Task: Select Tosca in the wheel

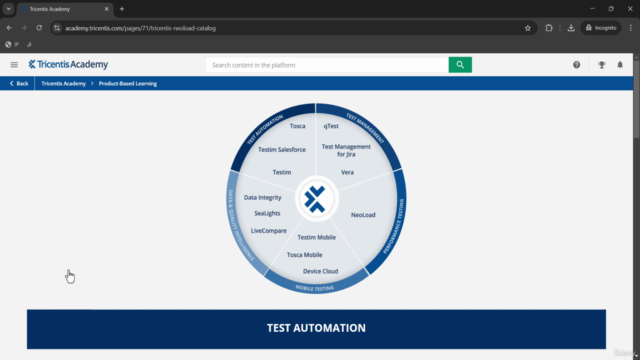Action: [x=298, y=126]
